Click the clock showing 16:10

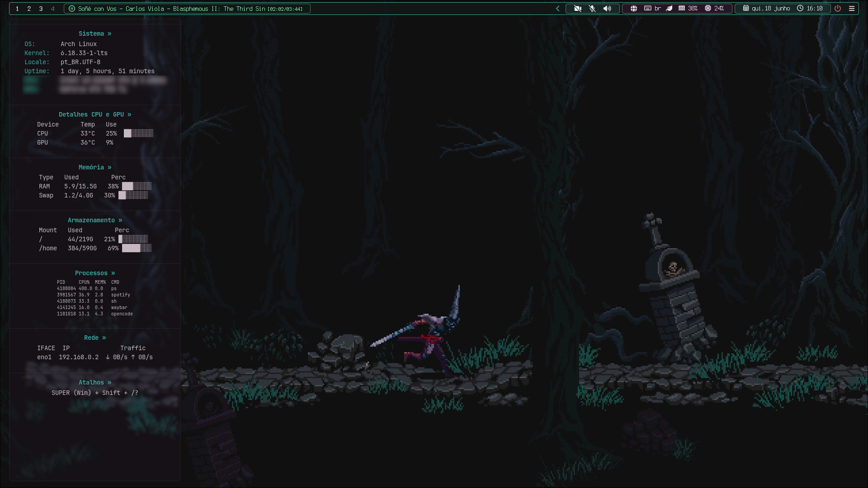(x=810, y=9)
